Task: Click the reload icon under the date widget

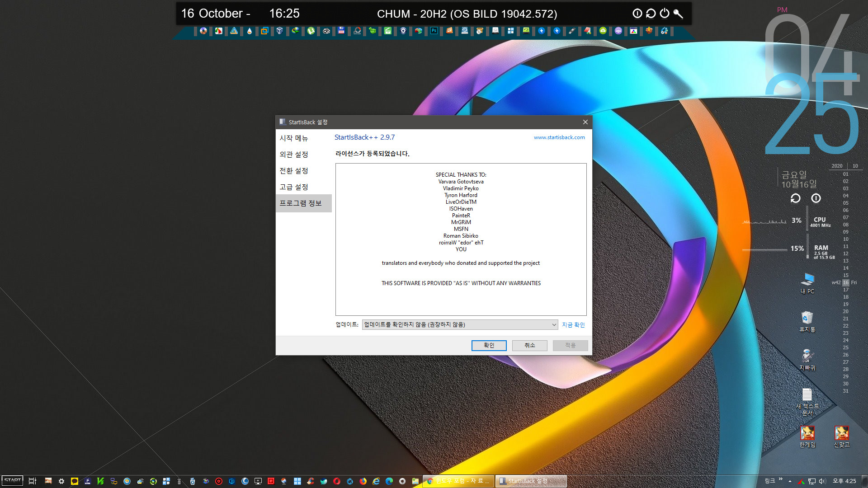Action: click(795, 198)
